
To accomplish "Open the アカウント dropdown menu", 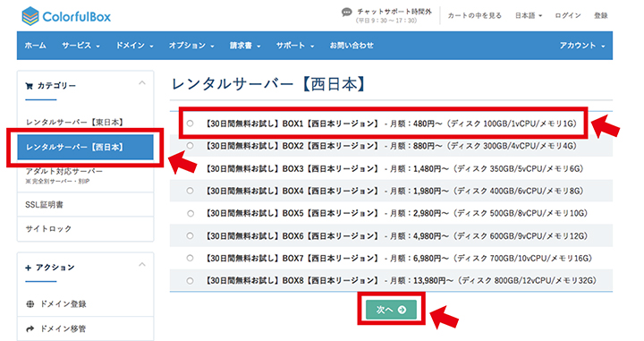I will 582,46.
